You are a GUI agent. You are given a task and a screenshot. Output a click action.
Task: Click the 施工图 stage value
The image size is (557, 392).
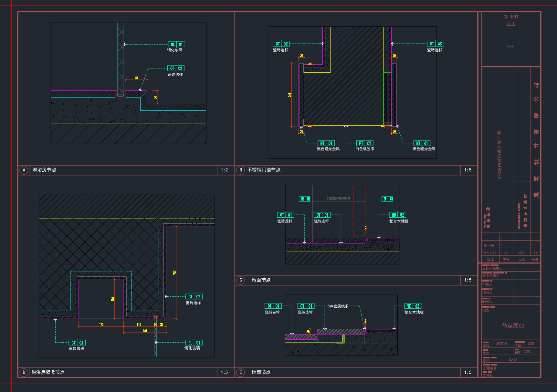[x=501, y=344]
